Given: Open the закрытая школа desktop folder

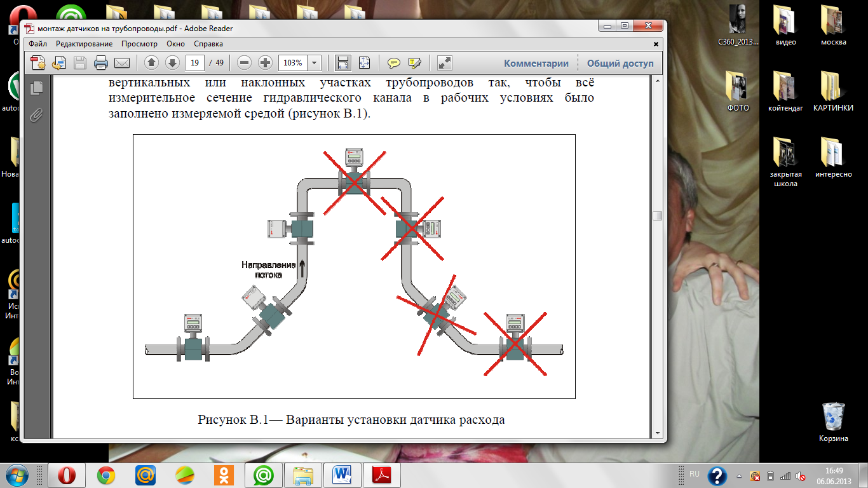Looking at the screenshot, I should click(785, 161).
